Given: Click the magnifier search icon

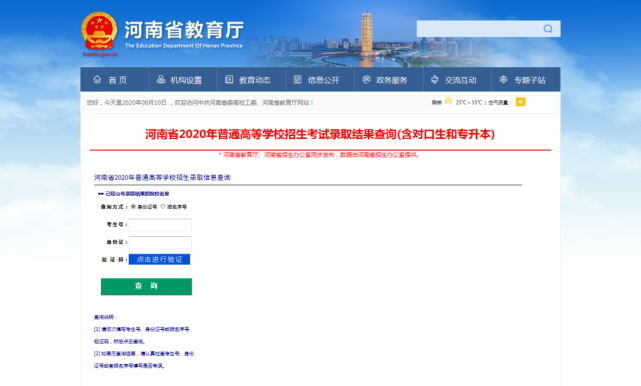Looking at the screenshot, I should (x=548, y=29).
